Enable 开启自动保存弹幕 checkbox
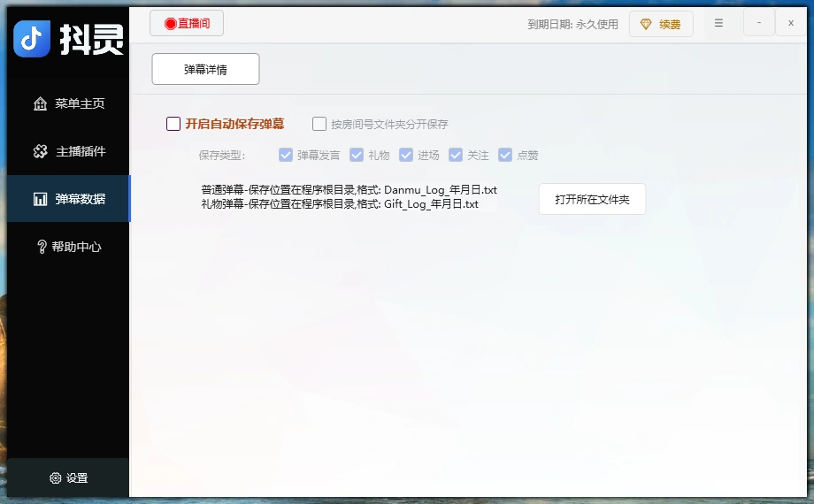 pos(173,124)
